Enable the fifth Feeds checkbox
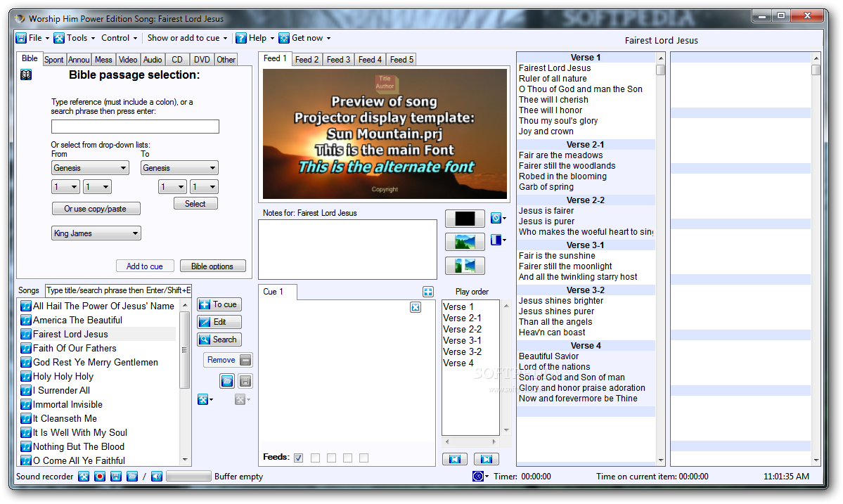This screenshot has height=504, width=843. 364,458
